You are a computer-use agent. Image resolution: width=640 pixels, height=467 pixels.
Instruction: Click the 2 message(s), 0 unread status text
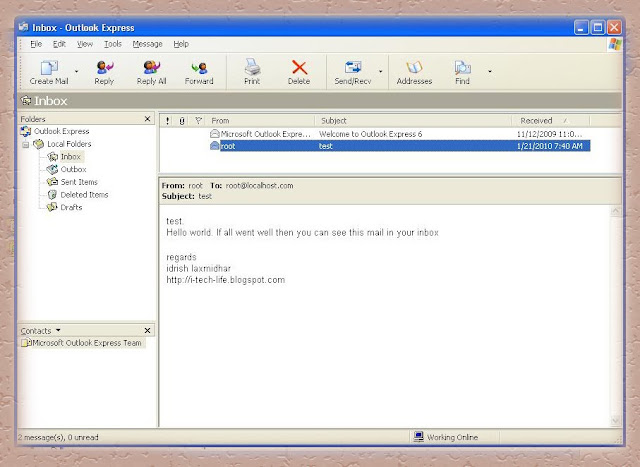pos(58,437)
